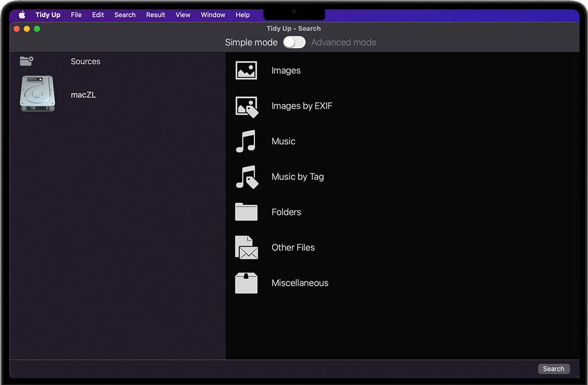This screenshot has width=588, height=385.
Task: Select the Miscellaneous box icon
Action: (246, 283)
